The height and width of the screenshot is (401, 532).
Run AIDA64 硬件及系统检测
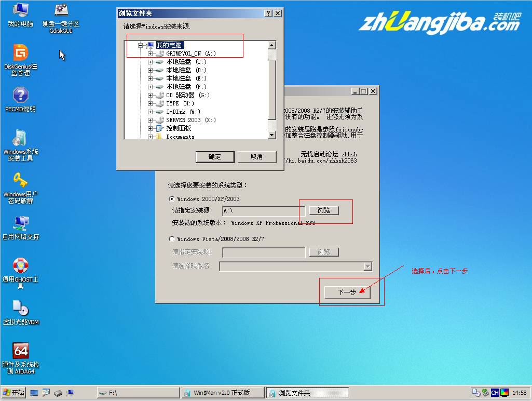(x=21, y=351)
